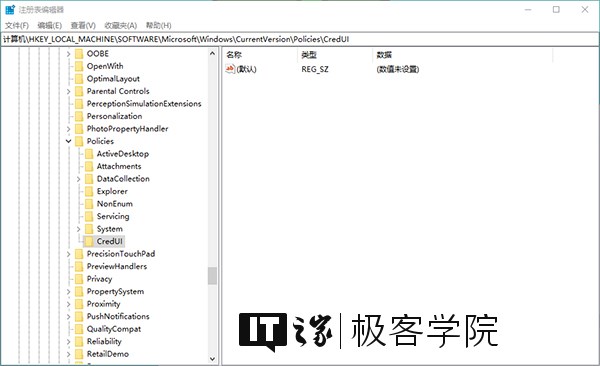Expand the System key under Policies
This screenshot has width=600, height=366.
click(x=78, y=229)
